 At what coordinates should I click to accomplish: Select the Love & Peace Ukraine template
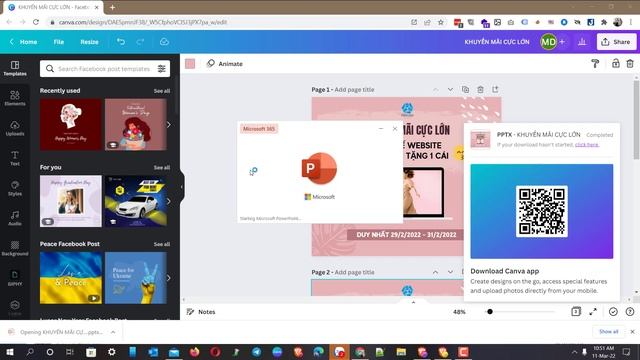71,278
